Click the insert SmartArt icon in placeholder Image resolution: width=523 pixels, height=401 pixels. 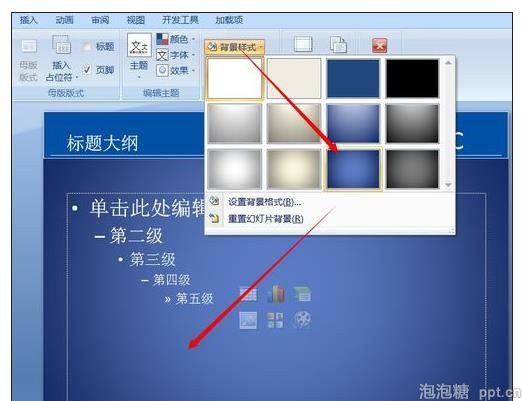click(302, 295)
